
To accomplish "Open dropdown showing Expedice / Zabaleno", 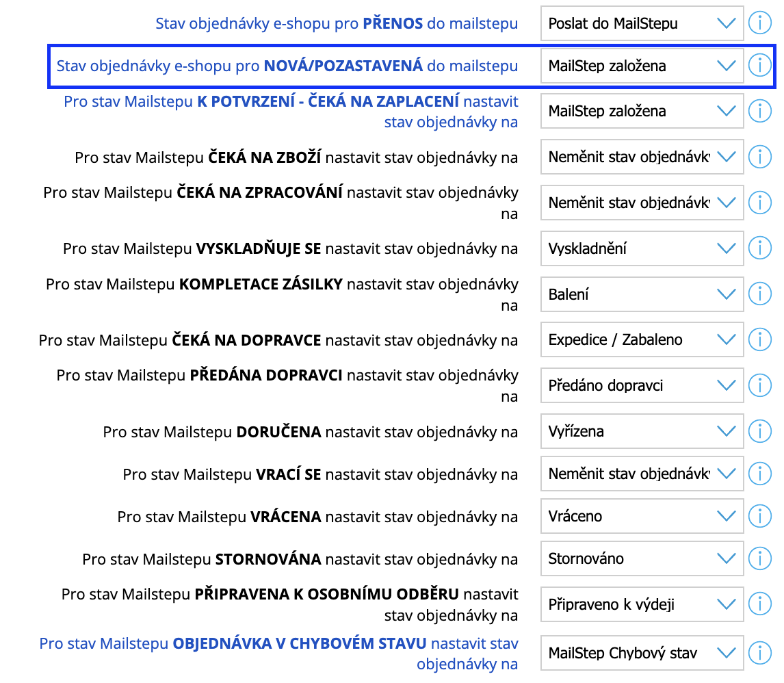I will tap(642, 339).
